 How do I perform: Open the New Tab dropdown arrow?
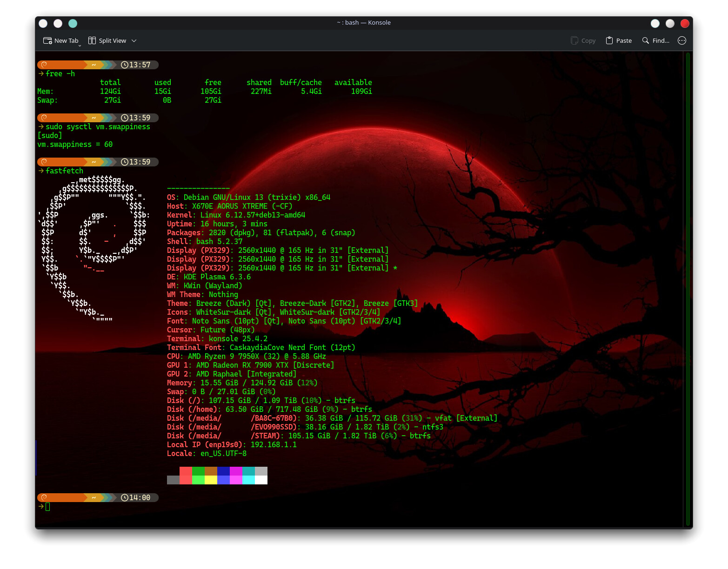[x=80, y=45]
